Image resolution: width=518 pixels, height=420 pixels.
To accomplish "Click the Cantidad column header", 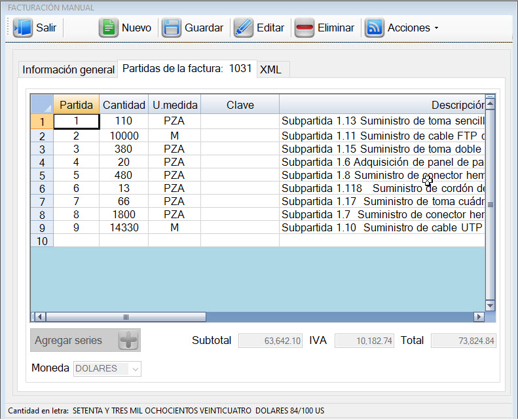I will point(124,105).
